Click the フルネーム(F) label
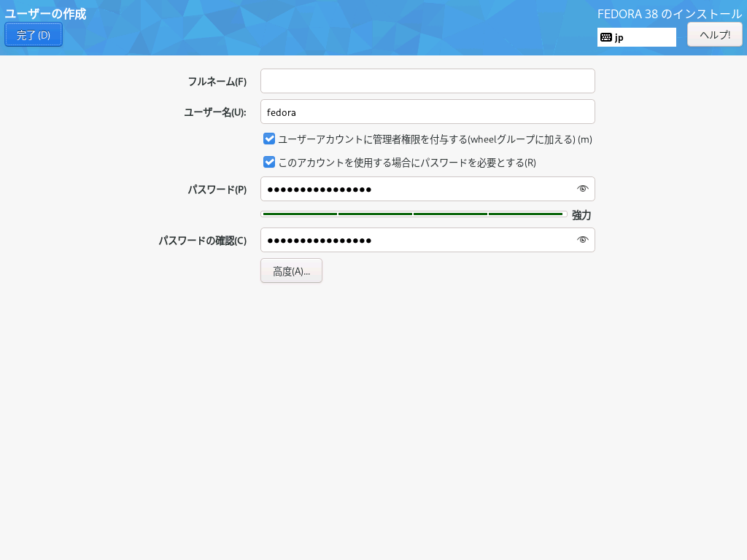The image size is (747, 560). pyautogui.click(x=217, y=82)
